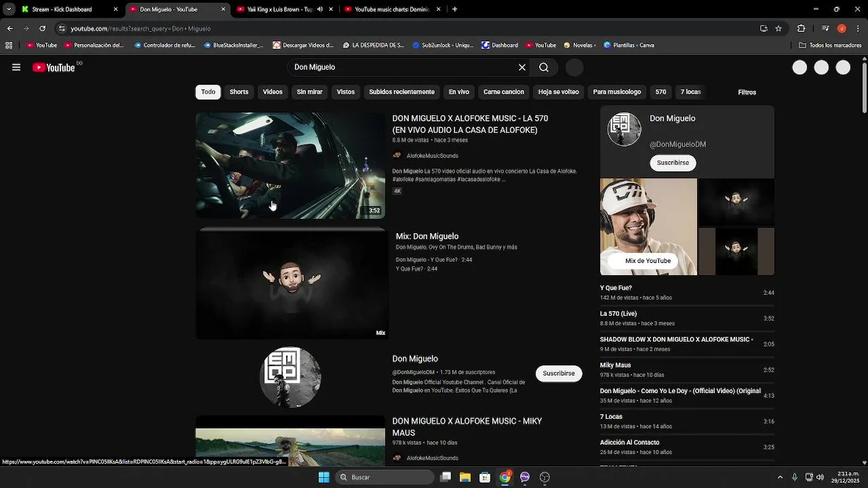Open the Descargar Videos bookmark
The width and height of the screenshot is (868, 488).
click(x=303, y=45)
